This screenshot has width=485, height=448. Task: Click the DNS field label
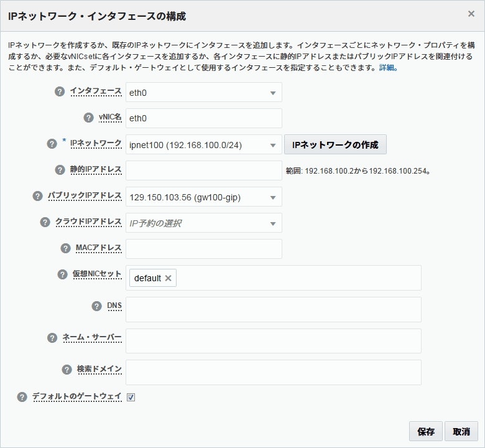114,306
